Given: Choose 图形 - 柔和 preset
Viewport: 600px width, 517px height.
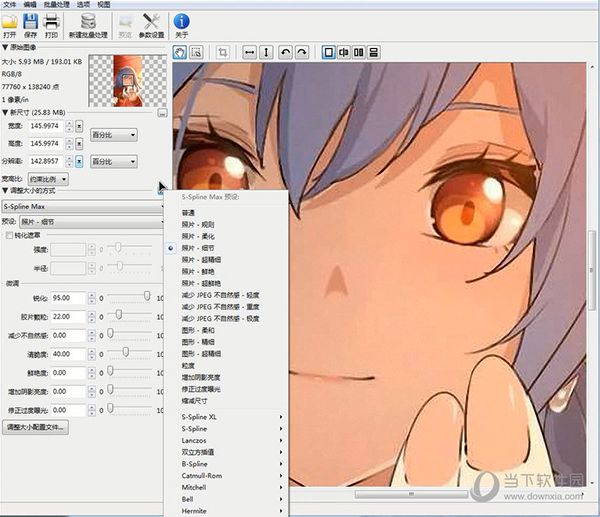Looking at the screenshot, I should coord(198,330).
